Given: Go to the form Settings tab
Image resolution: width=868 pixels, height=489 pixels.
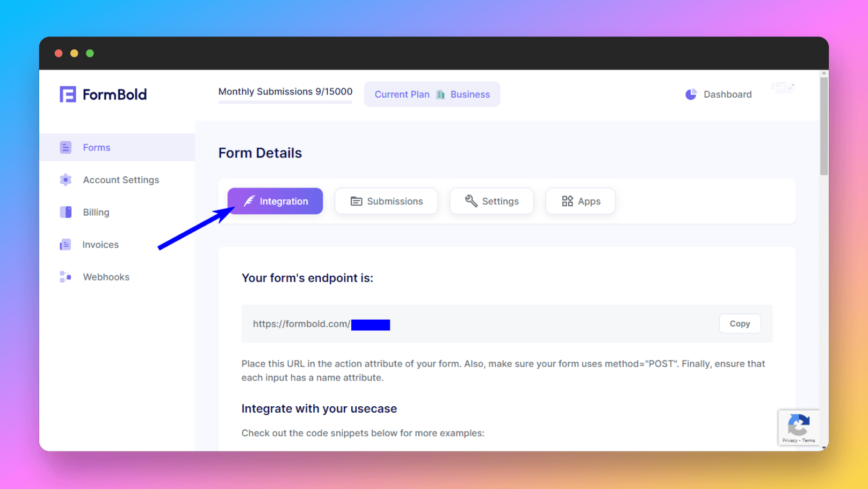Looking at the screenshot, I should (491, 202).
